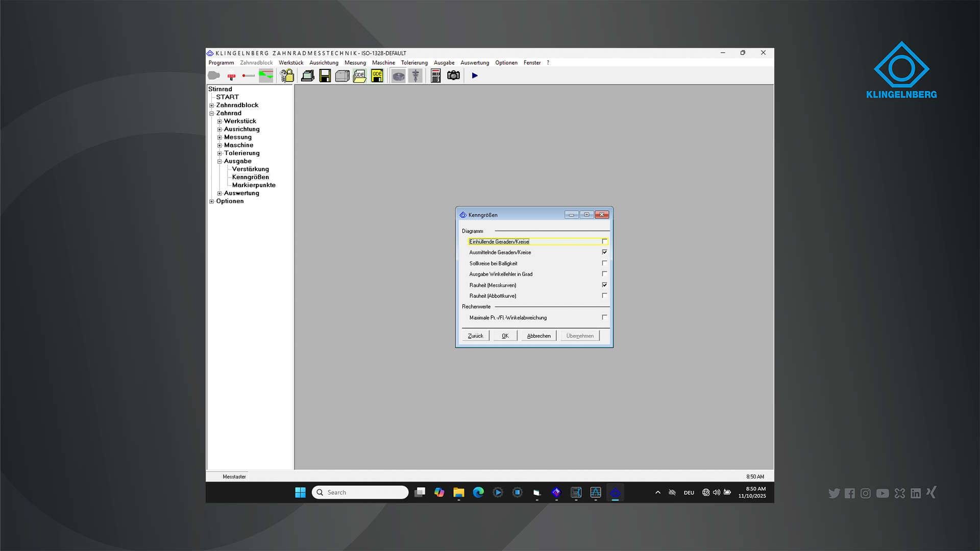Expand the Messung tree node
This screenshot has height=551, width=980.
[x=219, y=138]
